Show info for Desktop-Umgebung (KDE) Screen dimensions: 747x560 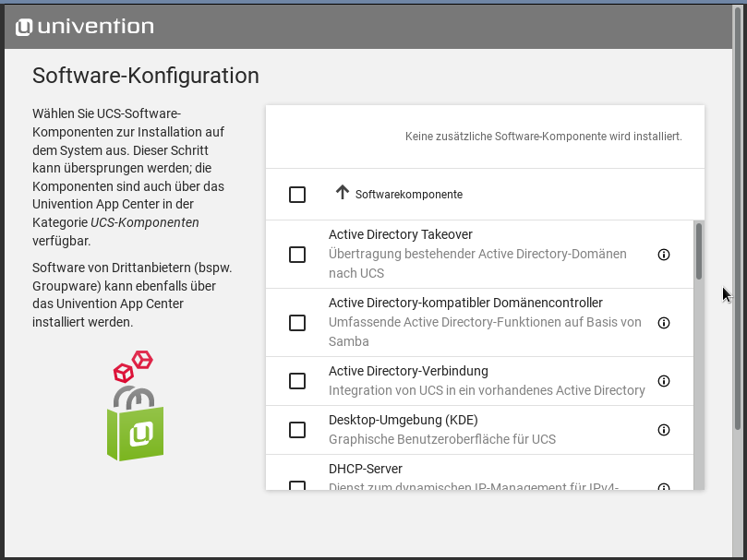coord(663,430)
